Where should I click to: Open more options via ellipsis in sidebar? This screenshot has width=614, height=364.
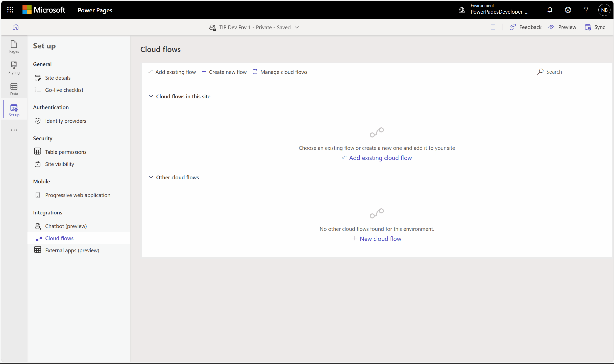(x=14, y=130)
